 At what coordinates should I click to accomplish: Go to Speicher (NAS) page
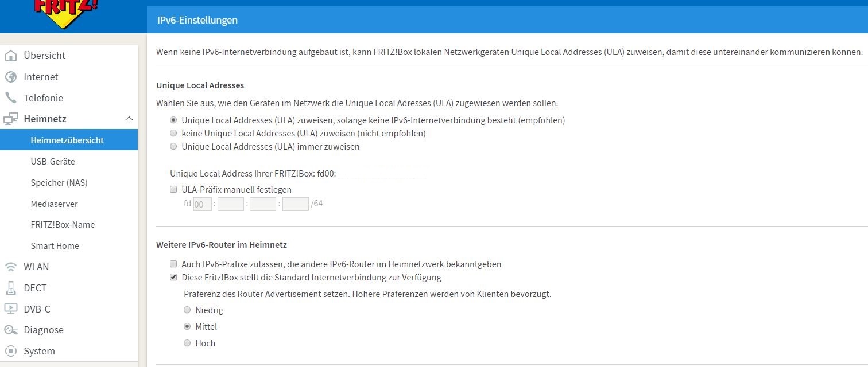pyautogui.click(x=59, y=183)
